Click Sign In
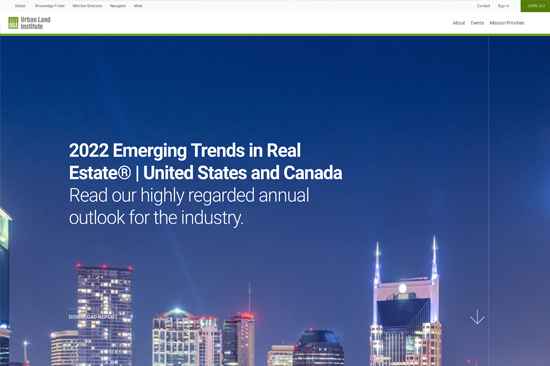This screenshot has width=550, height=366. coord(503,6)
